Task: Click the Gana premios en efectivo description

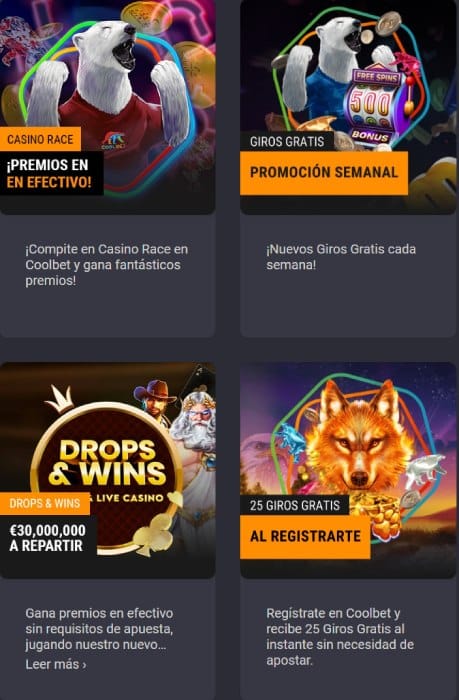Action: pos(99,629)
